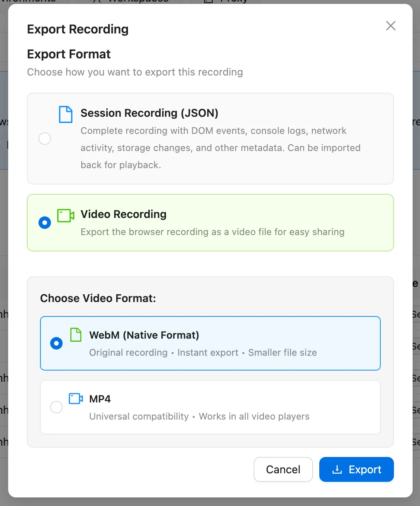Click the download icon inside the Export button
420x506 pixels.
coord(337,469)
